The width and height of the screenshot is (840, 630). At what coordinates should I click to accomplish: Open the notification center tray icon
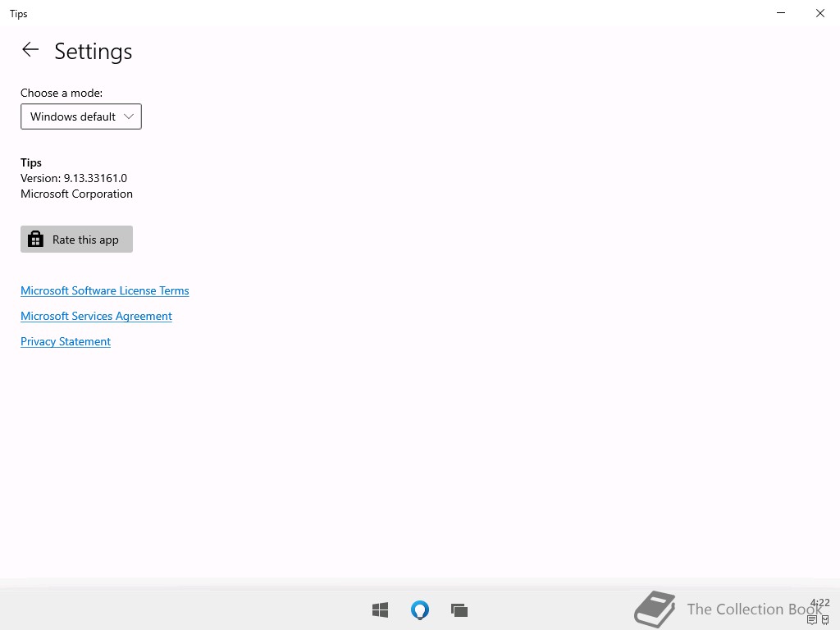[812, 620]
